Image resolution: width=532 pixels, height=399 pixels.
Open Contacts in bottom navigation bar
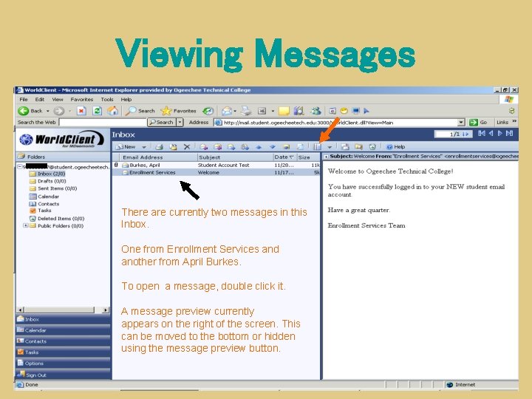coord(63,341)
